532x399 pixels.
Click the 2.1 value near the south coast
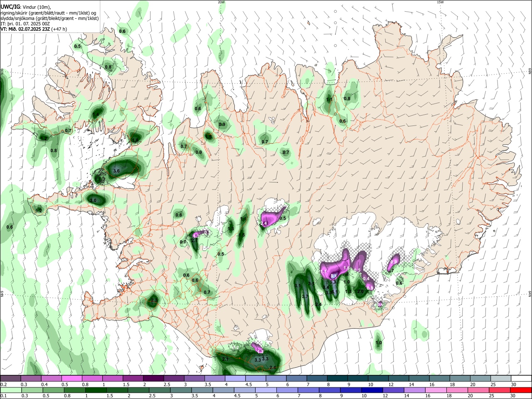[x=225, y=359]
